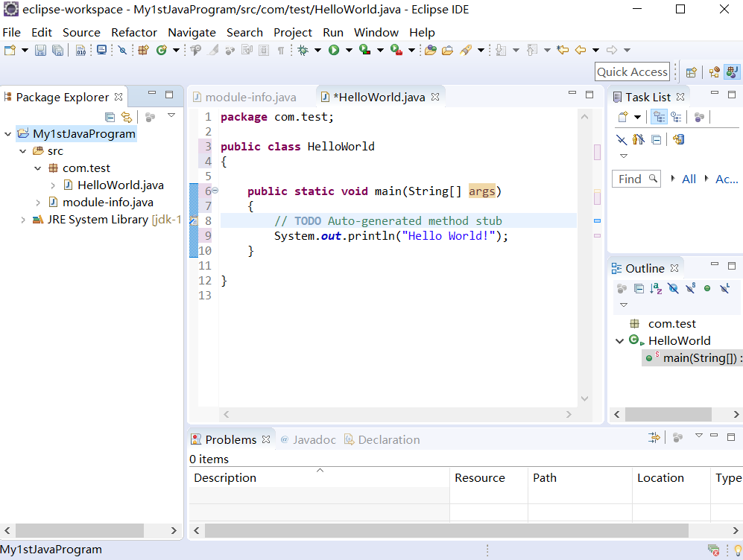
Task: Open the File menu
Action: (11, 33)
